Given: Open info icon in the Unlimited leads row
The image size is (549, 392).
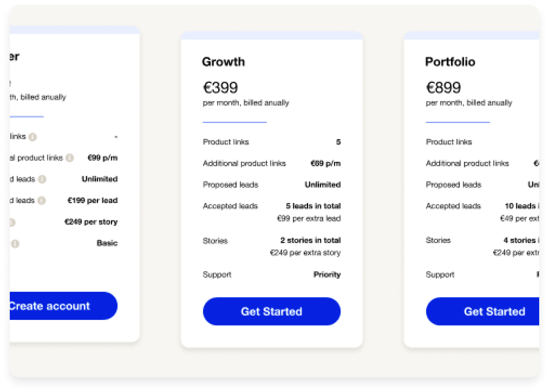Looking at the screenshot, I should [42, 179].
